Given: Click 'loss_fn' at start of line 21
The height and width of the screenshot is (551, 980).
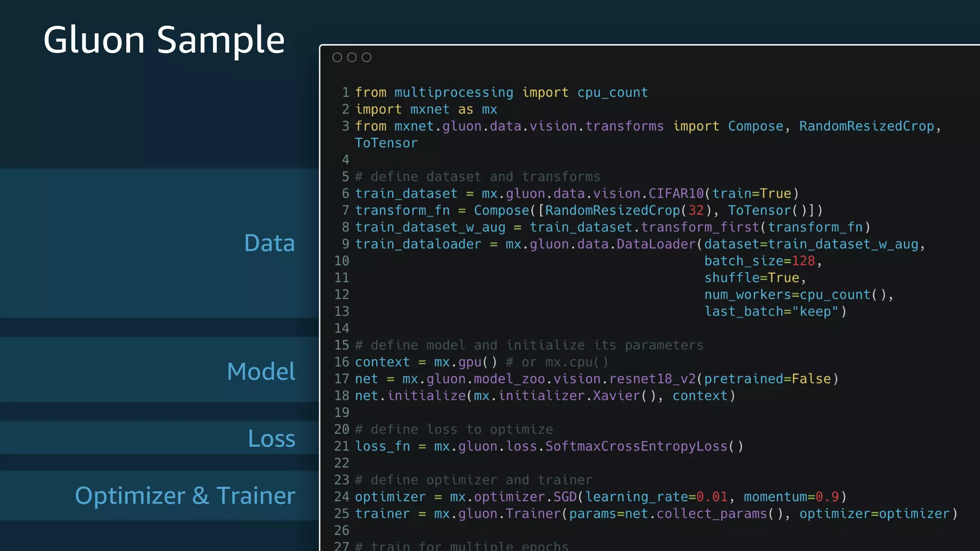Looking at the screenshot, I should tap(382, 446).
